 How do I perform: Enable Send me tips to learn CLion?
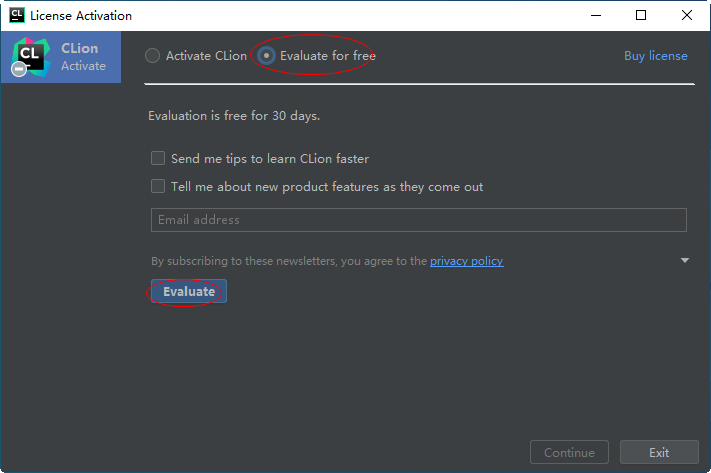(158, 158)
